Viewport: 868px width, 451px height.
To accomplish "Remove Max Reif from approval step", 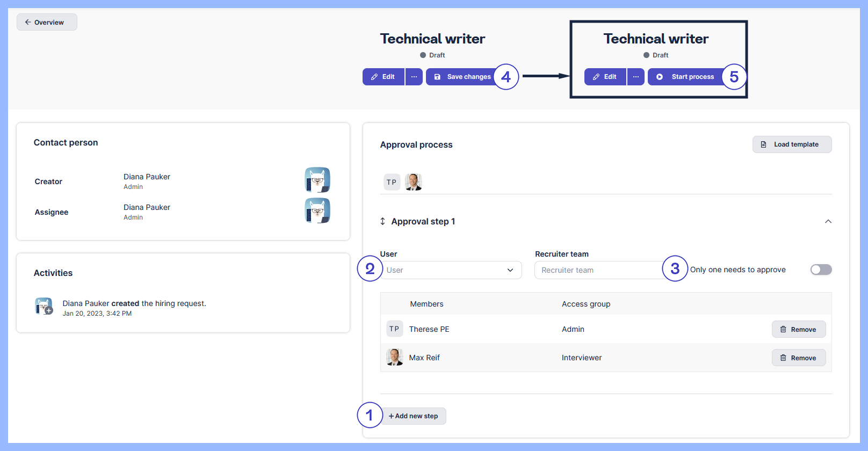I will pos(798,358).
